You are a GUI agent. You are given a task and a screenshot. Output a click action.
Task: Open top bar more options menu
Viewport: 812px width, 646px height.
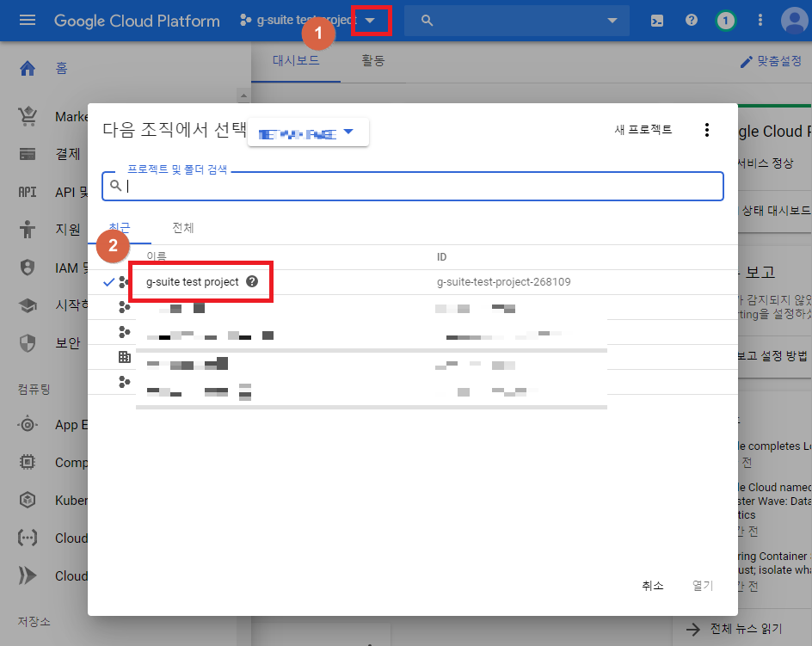[760, 20]
